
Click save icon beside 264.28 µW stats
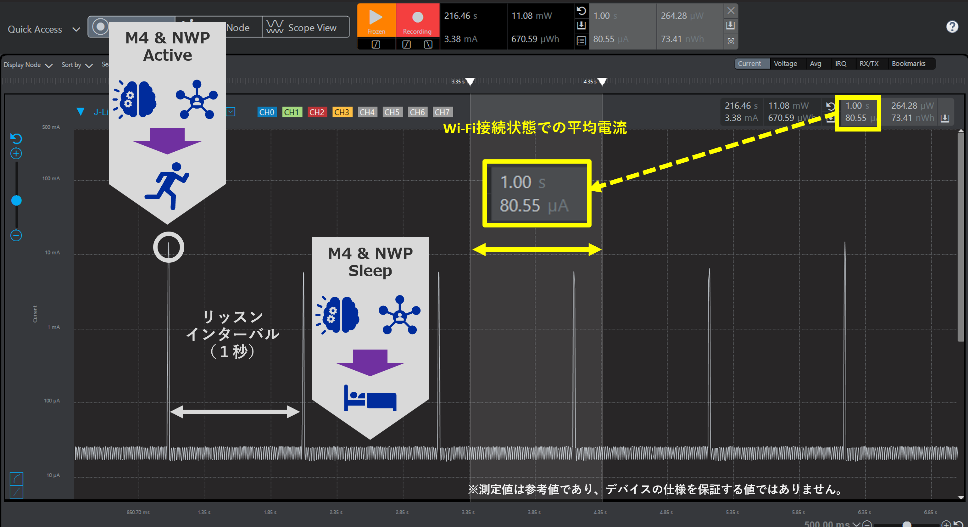730,25
